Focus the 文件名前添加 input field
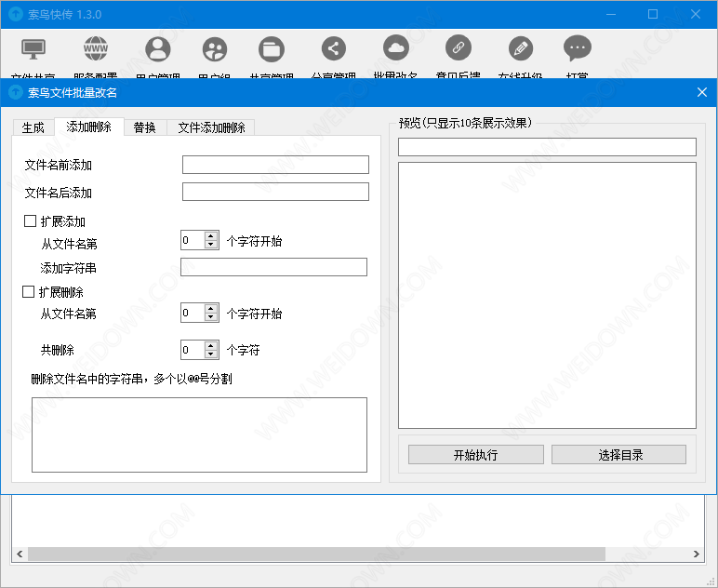 275,165
